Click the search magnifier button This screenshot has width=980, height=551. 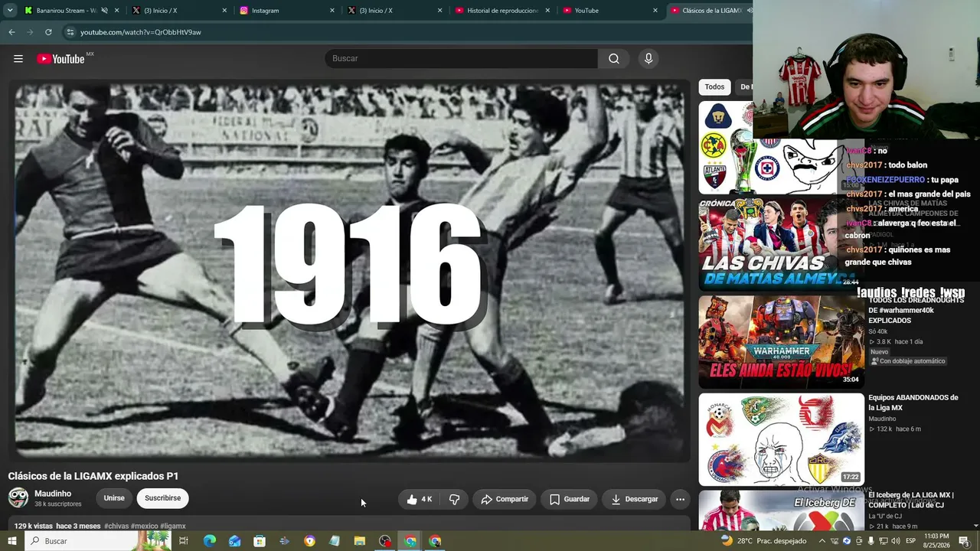tap(614, 59)
